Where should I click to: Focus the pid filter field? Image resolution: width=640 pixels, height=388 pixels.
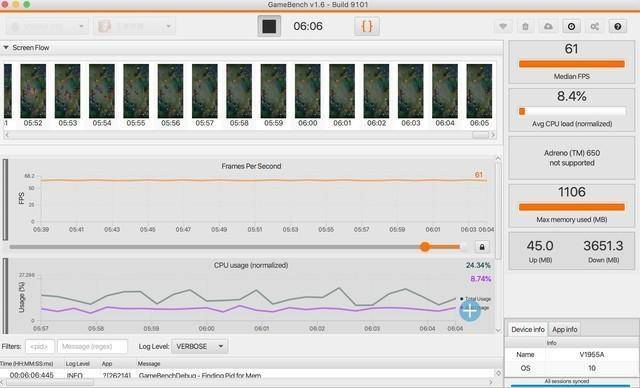pos(40,346)
